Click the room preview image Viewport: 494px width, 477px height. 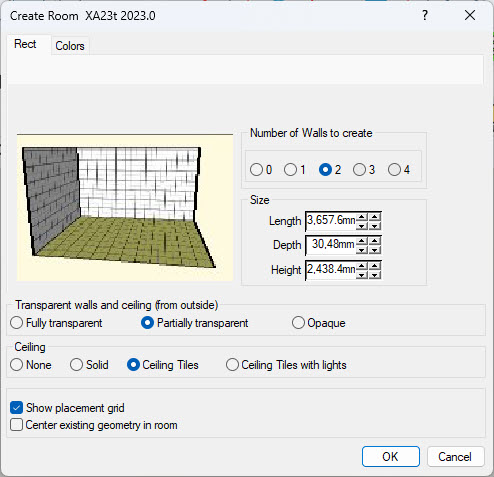tap(125, 207)
